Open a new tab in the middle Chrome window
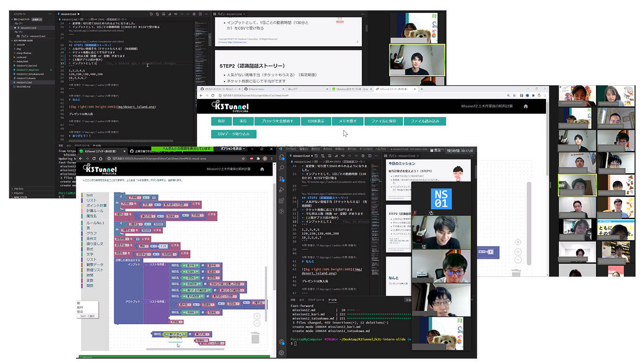 [421, 89]
